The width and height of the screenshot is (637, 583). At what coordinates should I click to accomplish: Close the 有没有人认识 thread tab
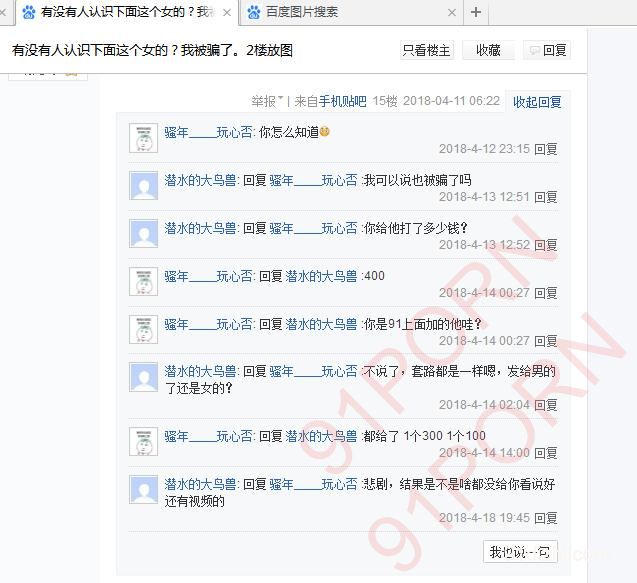coord(227,13)
